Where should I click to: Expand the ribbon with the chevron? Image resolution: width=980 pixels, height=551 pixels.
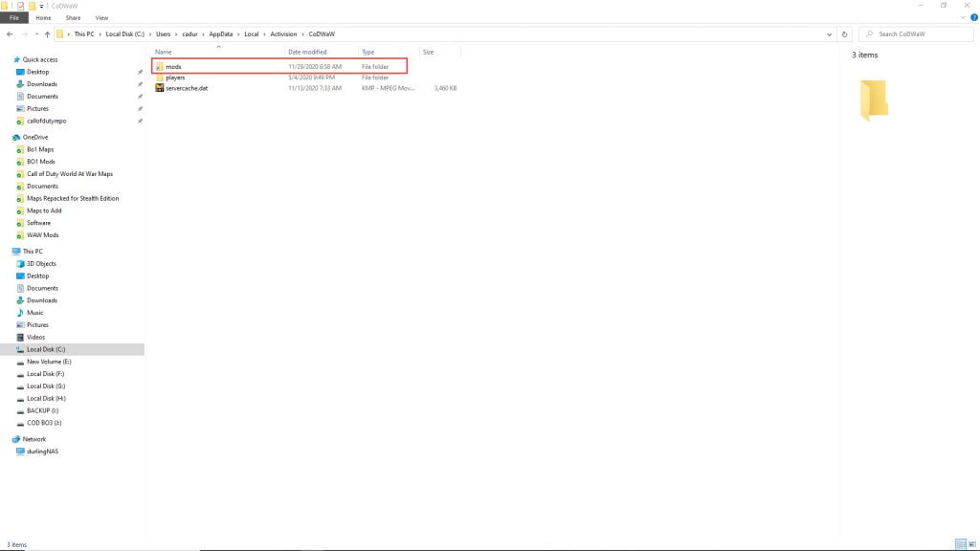pos(963,17)
